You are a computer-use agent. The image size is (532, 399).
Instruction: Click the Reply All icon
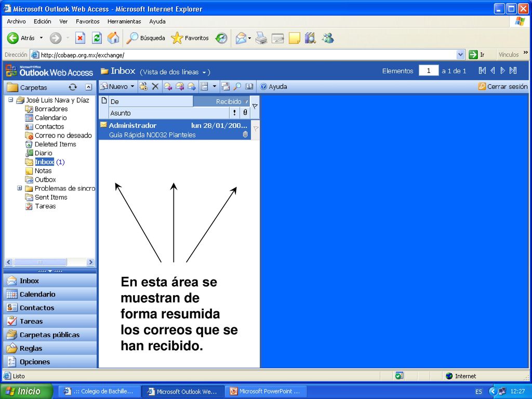(179, 87)
